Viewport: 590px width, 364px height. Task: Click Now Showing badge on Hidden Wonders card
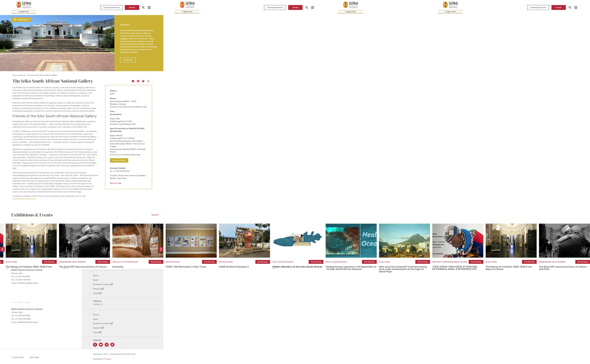click(316, 262)
